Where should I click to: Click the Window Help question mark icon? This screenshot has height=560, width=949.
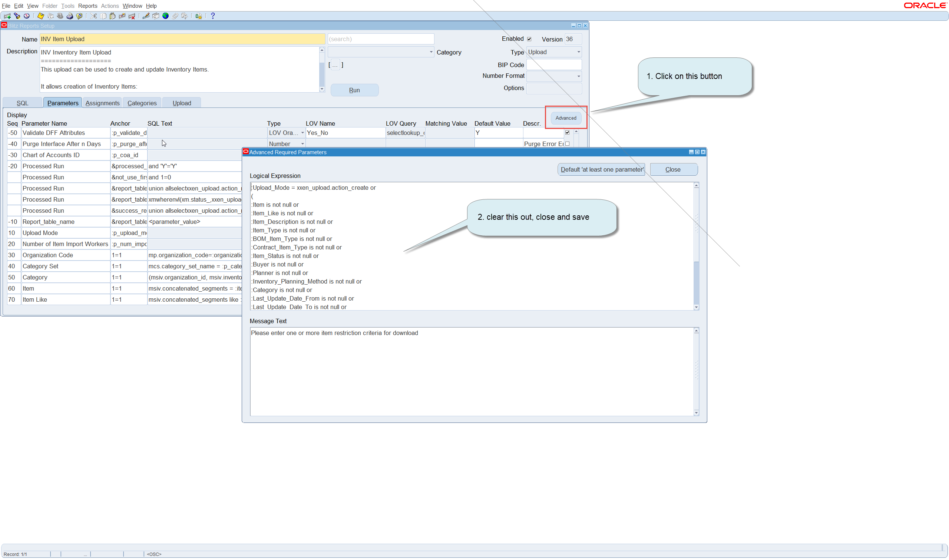213,16
